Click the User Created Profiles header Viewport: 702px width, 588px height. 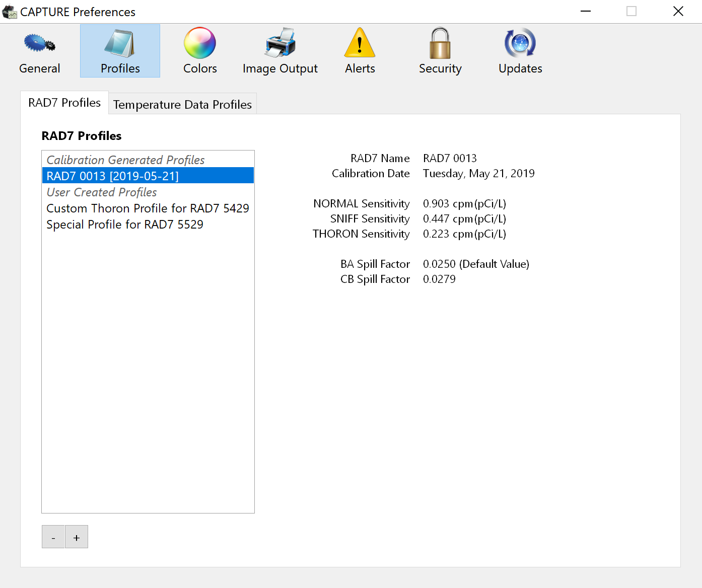click(x=102, y=192)
